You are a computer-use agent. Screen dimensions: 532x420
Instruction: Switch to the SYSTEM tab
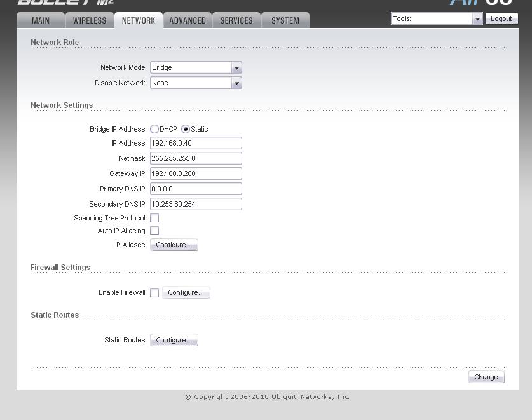[285, 20]
